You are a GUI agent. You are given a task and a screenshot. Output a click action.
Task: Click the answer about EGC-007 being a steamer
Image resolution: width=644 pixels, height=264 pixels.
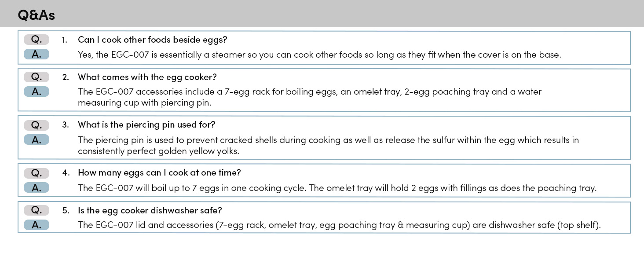pos(319,55)
